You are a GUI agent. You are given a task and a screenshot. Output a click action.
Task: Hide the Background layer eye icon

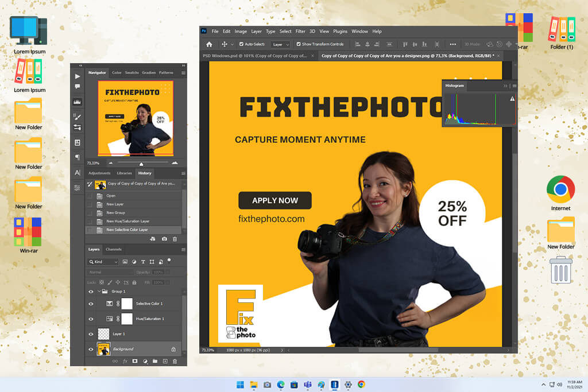click(91, 350)
